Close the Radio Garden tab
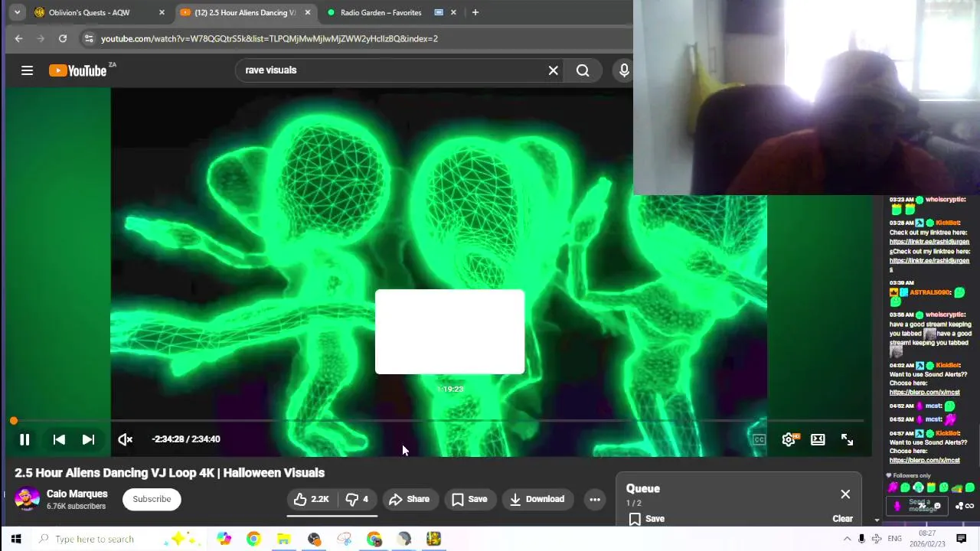The width and height of the screenshot is (980, 551). [x=453, y=12]
